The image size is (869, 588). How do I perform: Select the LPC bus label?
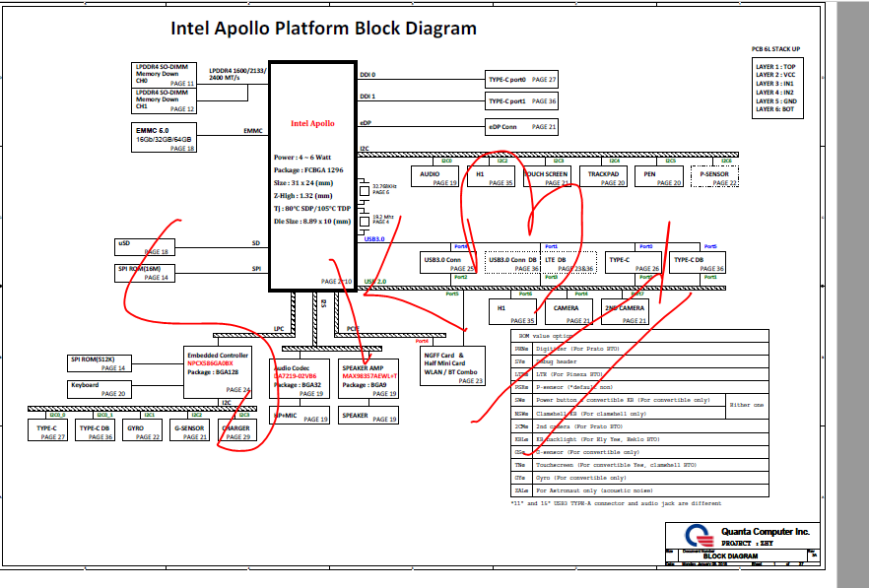[279, 329]
